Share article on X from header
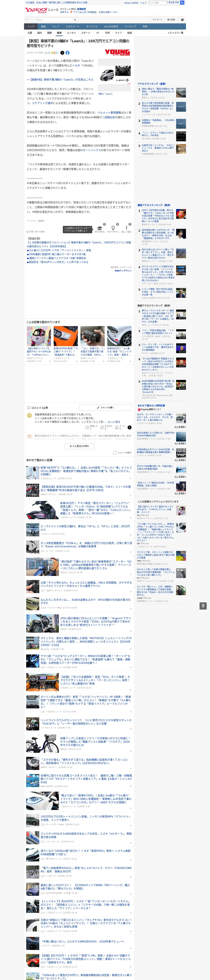The image size is (210, 980). tap(62, 53)
